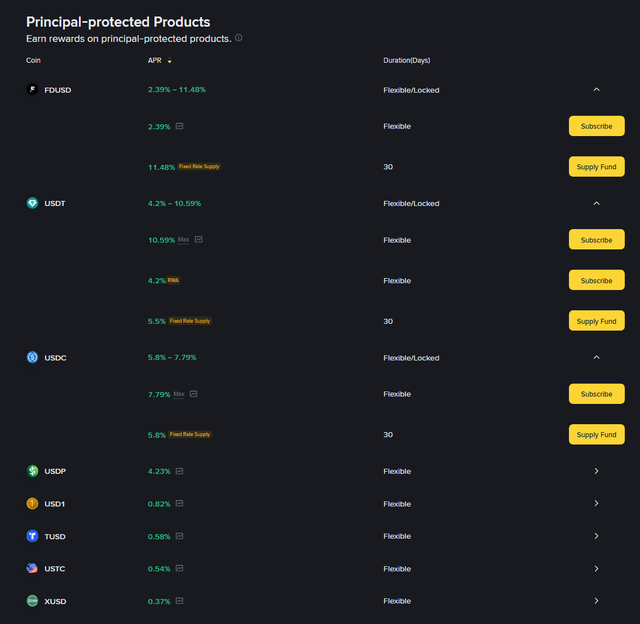
Task: Subscribe to the USDT 4.2% RWA product
Action: pyautogui.click(x=596, y=281)
